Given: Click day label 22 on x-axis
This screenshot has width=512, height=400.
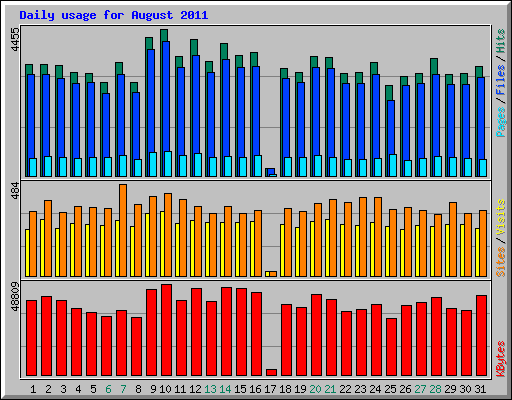Looking at the screenshot, I should click(x=345, y=389).
